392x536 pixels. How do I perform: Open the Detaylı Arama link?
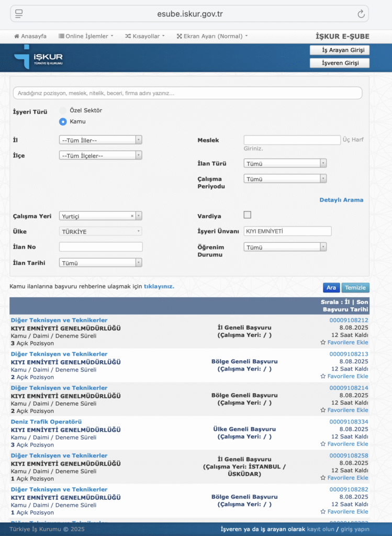(x=341, y=200)
